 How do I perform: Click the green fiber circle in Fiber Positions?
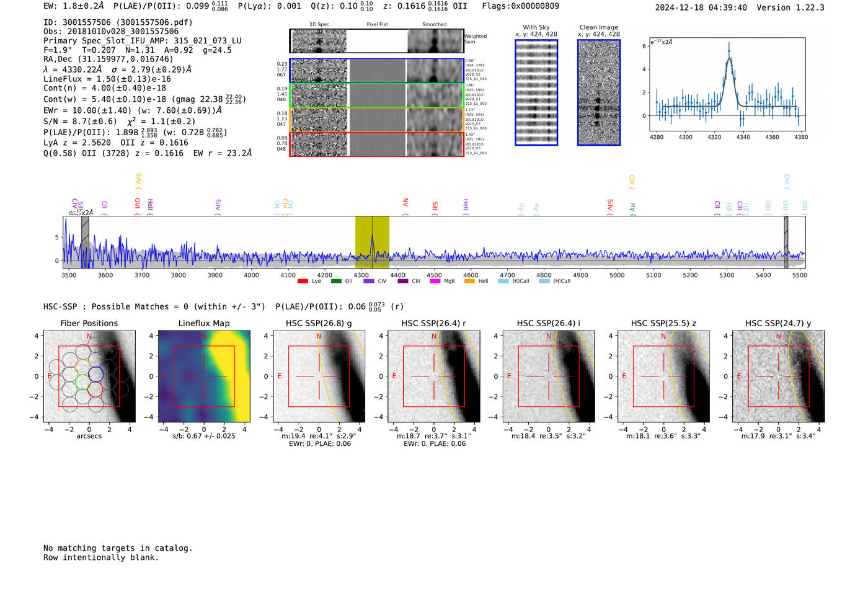pos(82,382)
